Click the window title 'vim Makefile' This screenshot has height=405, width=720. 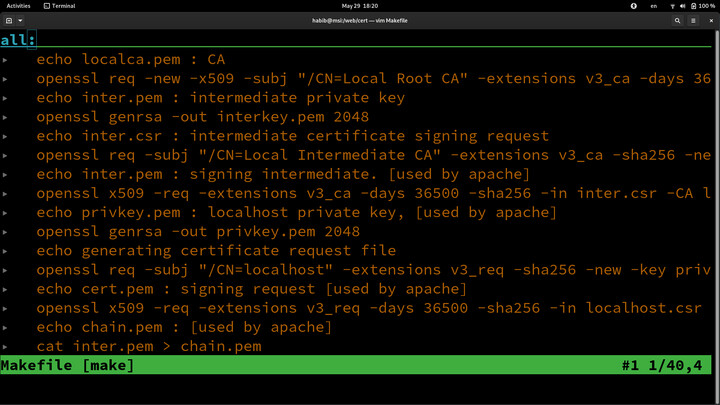click(391, 21)
